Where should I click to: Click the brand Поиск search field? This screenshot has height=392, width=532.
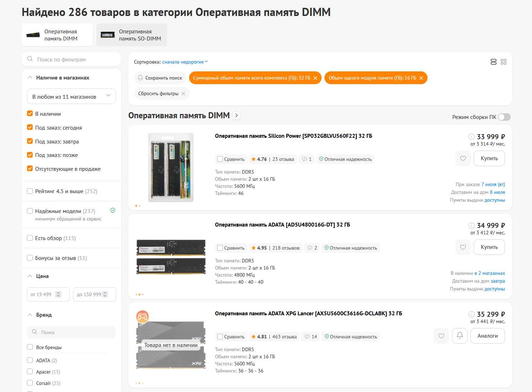71,332
